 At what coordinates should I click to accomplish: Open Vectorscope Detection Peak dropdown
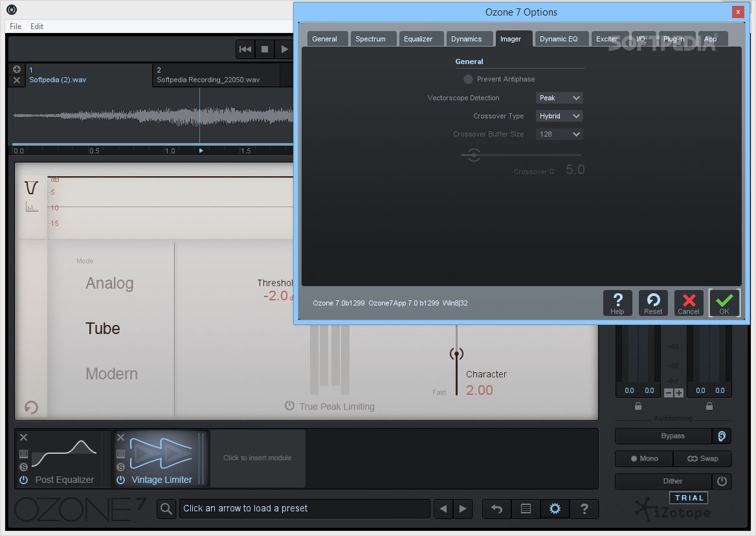(x=559, y=98)
